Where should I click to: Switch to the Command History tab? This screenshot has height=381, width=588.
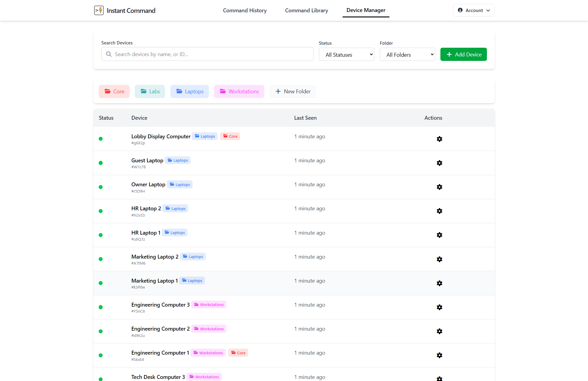[x=244, y=10]
